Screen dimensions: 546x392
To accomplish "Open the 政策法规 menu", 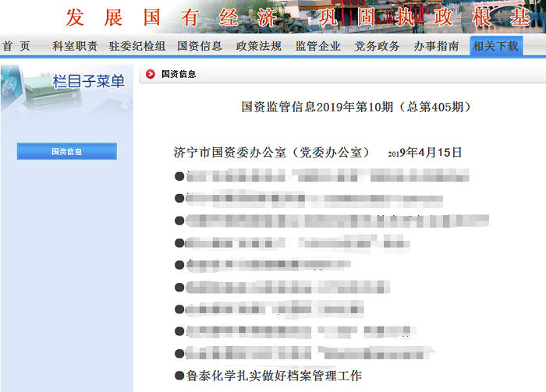I will [x=259, y=46].
